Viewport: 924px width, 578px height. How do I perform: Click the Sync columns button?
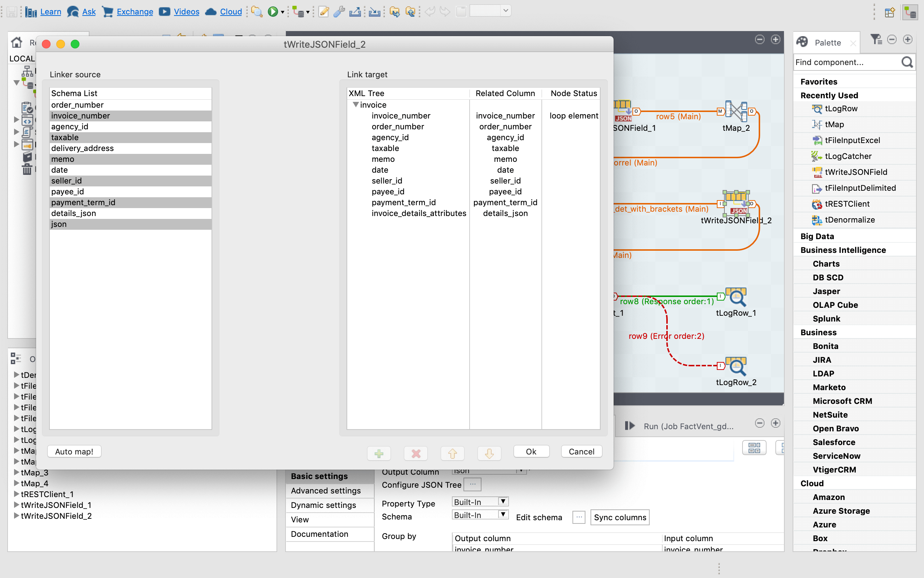tap(620, 517)
